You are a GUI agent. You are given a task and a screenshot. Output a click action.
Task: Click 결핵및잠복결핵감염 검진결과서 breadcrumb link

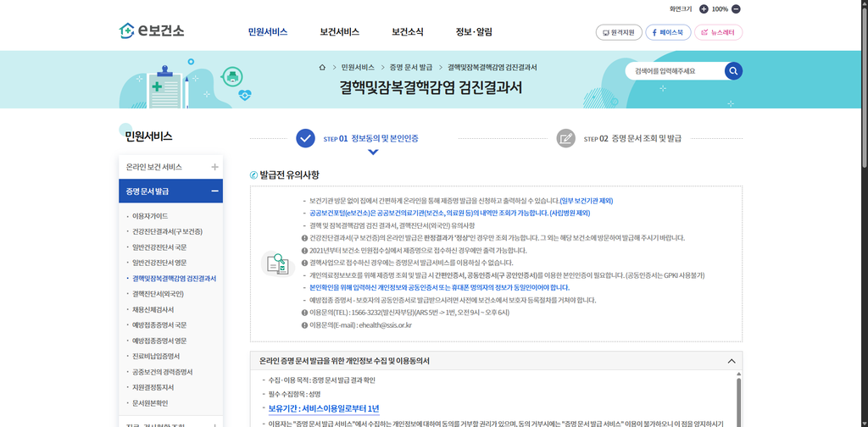[492, 68]
